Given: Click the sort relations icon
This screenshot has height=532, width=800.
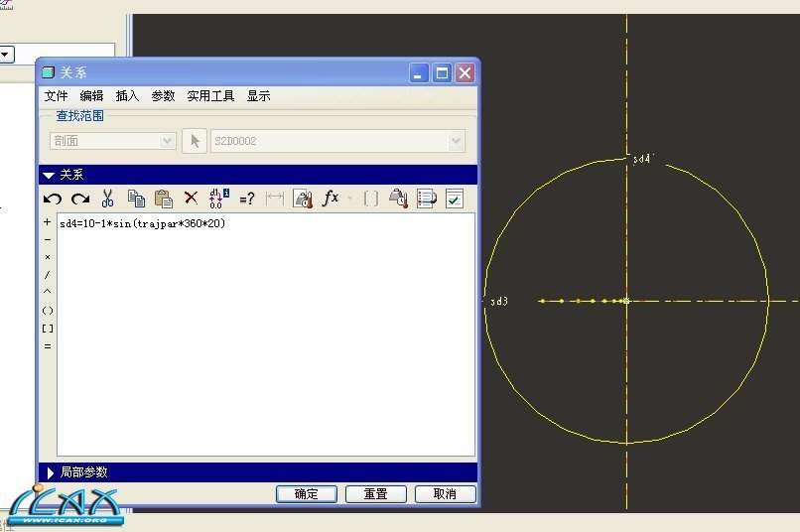Looking at the screenshot, I should (427, 199).
